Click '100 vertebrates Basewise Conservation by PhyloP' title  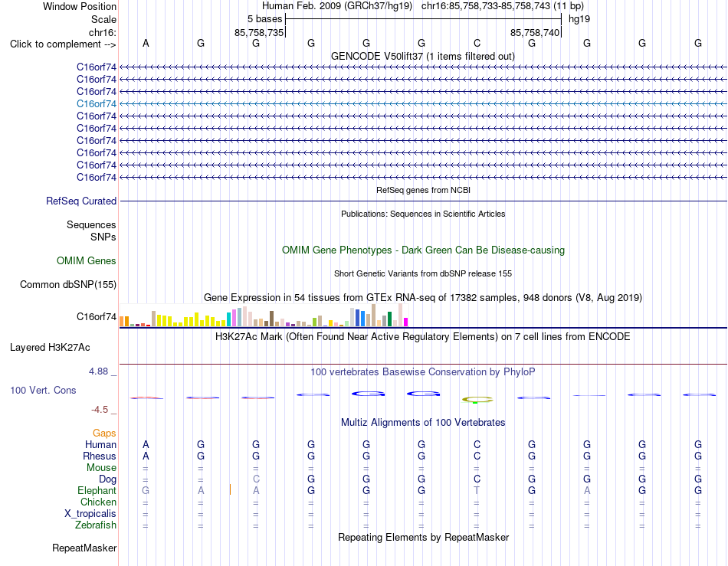[423, 372]
